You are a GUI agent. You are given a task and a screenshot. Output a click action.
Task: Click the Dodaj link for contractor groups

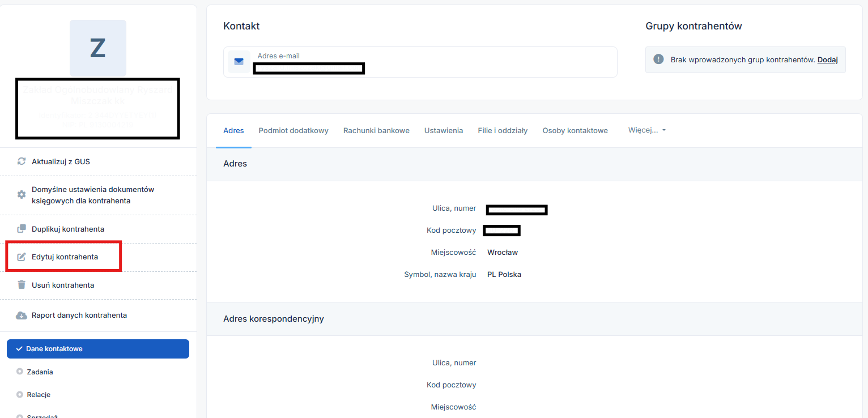click(828, 59)
